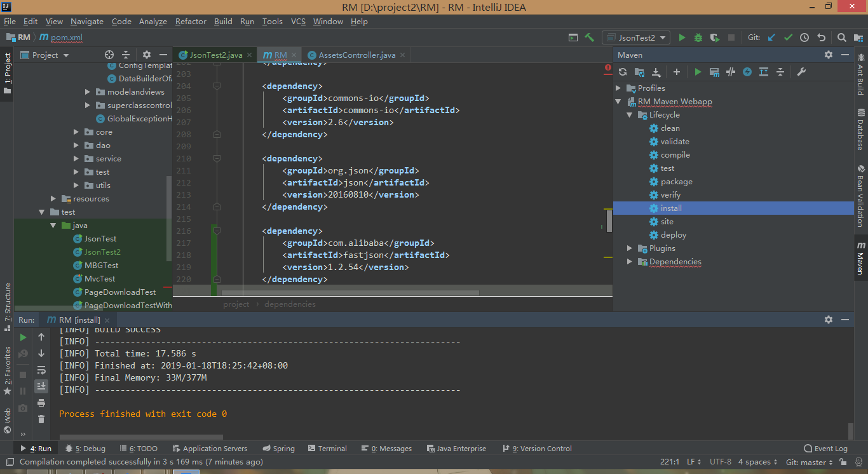
Task: Expand the Profiles node in Maven
Action: pos(619,88)
